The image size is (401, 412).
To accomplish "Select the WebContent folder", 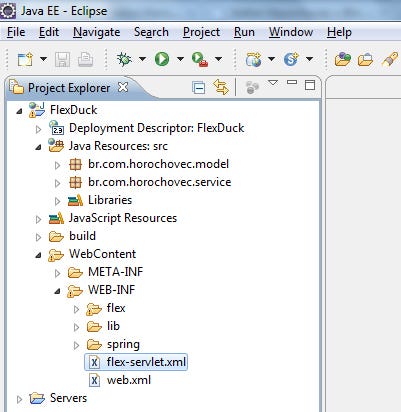I will click(x=103, y=254).
